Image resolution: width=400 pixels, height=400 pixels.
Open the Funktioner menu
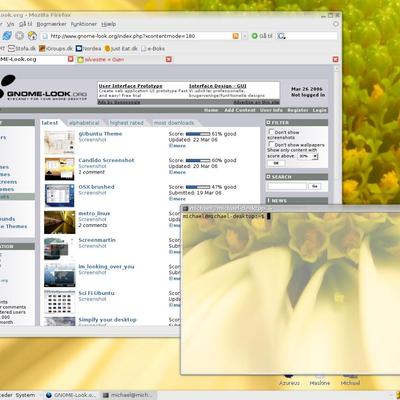pyautogui.click(x=84, y=24)
